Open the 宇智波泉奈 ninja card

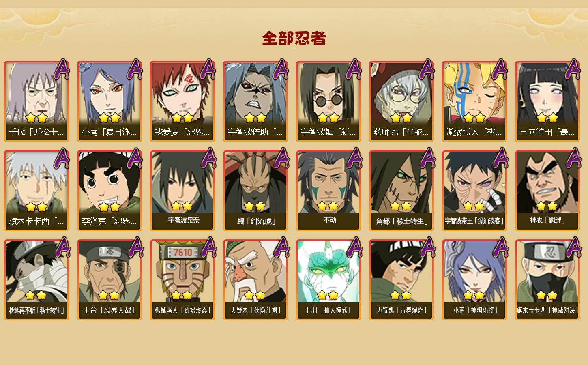(x=182, y=191)
